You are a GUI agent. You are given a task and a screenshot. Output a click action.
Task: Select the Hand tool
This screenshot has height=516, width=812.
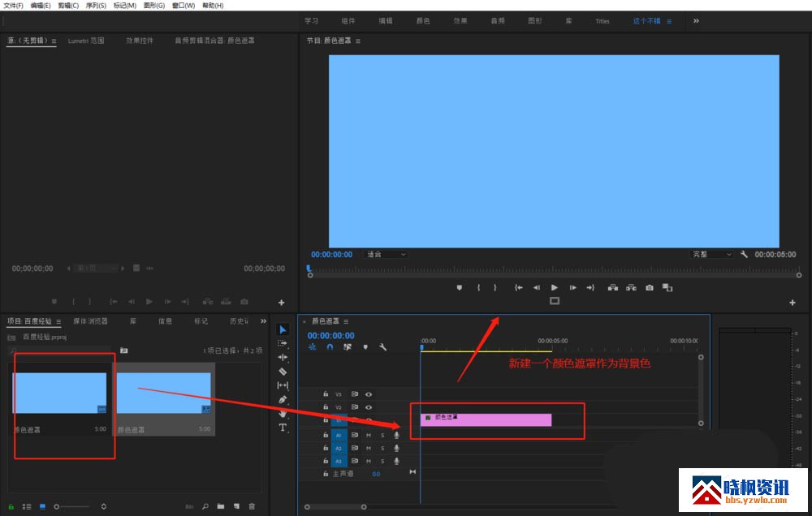point(283,413)
